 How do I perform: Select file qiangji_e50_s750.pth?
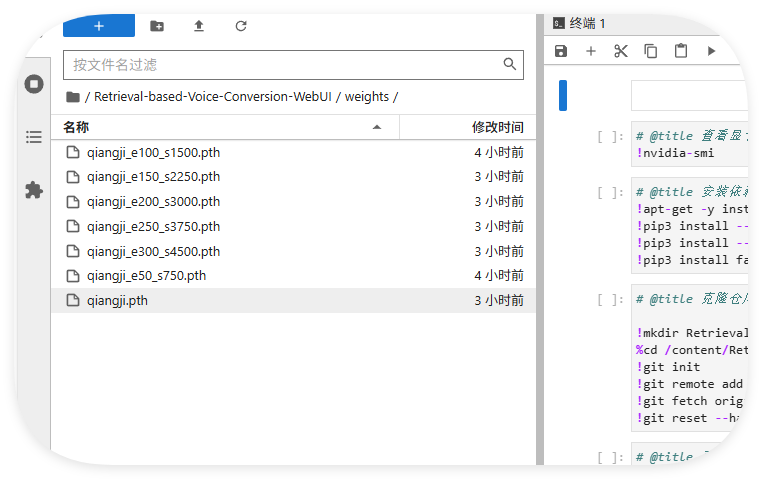(294, 276)
